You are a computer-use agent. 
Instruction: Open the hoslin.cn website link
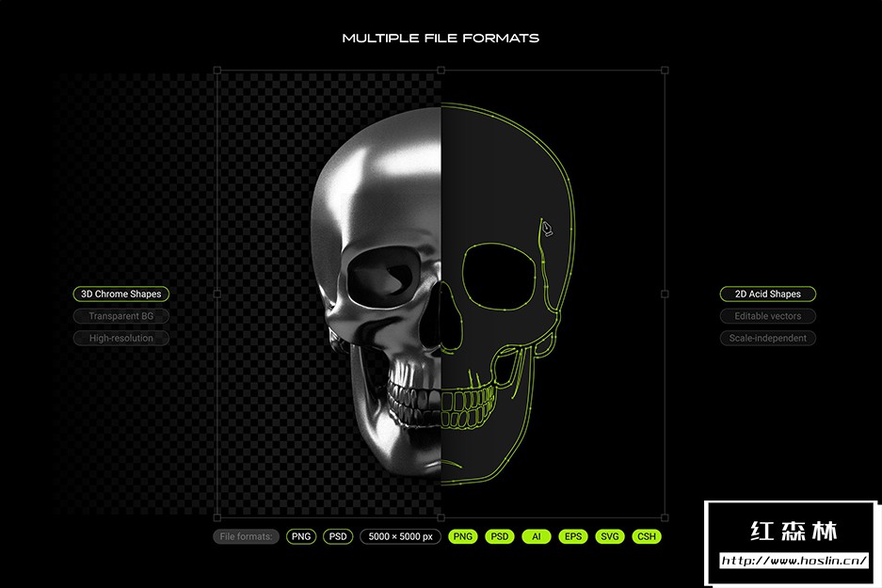click(x=794, y=561)
